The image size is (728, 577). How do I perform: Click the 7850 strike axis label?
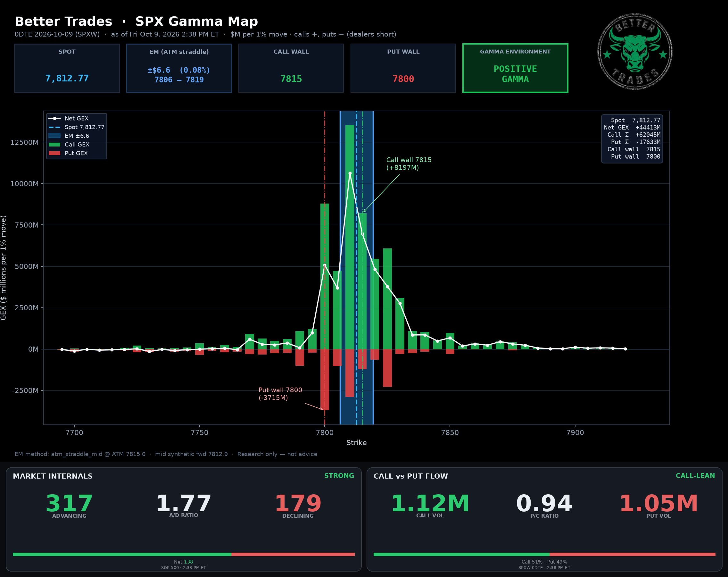(x=450, y=433)
